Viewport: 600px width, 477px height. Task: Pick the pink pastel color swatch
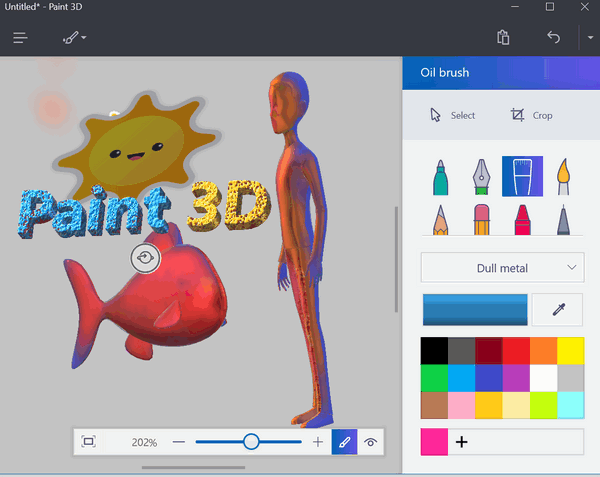[x=461, y=405]
